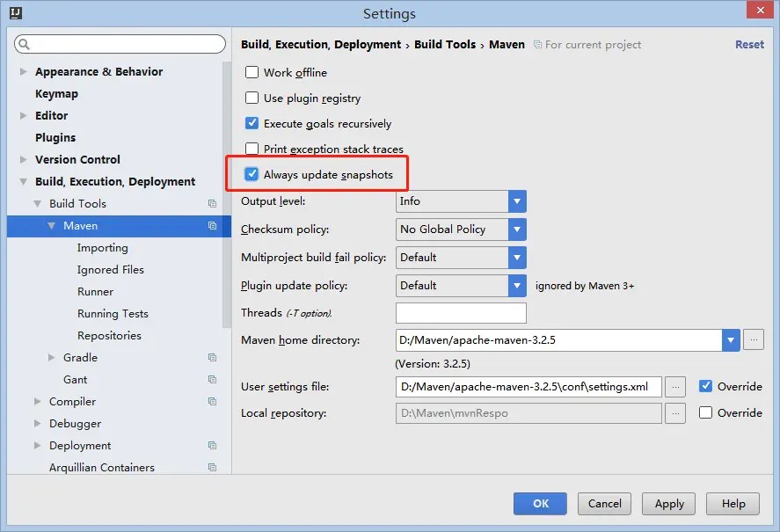Click the project-settings icon beside Build Tools
Image resolution: width=780 pixels, height=532 pixels.
coord(211,203)
